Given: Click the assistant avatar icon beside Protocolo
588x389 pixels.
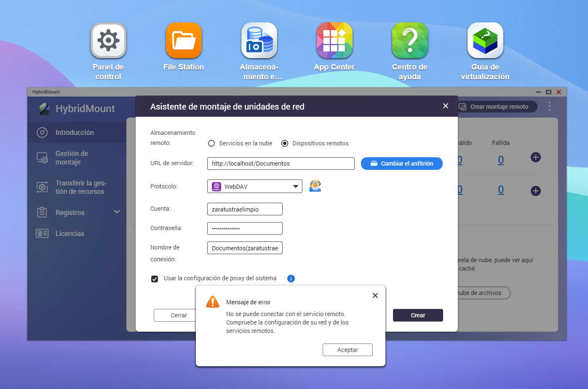Looking at the screenshot, I should click(315, 186).
